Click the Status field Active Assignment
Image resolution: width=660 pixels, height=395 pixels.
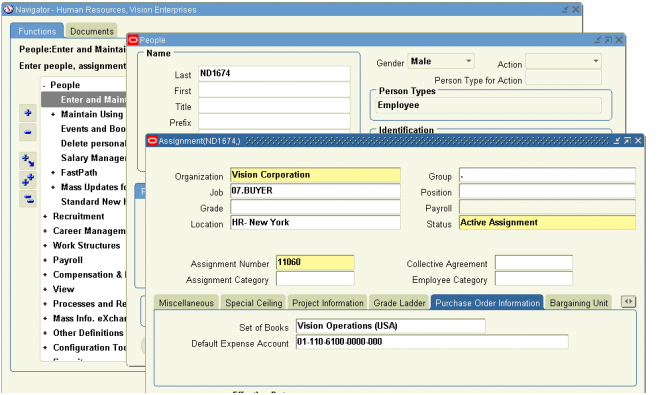pyautogui.click(x=547, y=222)
